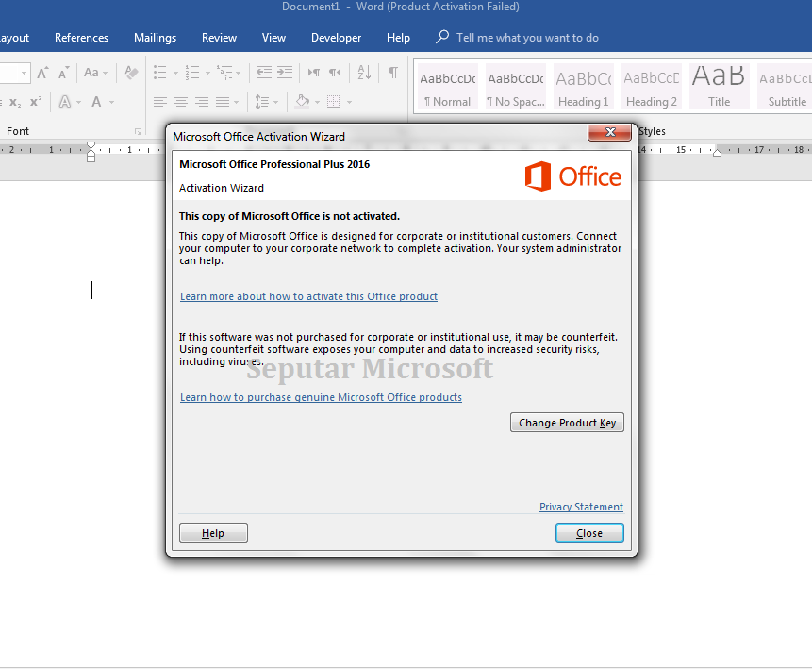Toggle Superscript formatting
This screenshot has width=812, height=669.
coord(36,102)
